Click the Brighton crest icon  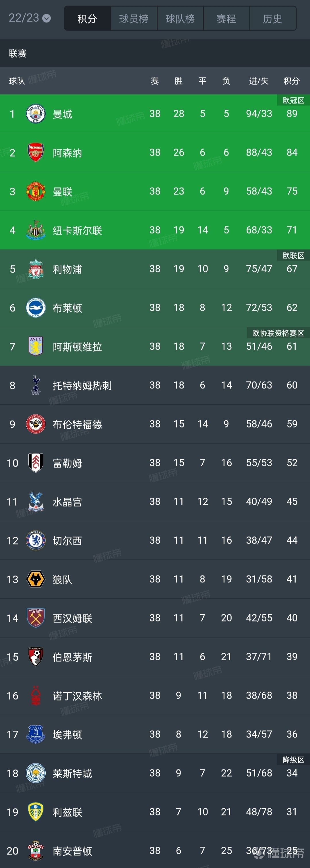(x=36, y=308)
